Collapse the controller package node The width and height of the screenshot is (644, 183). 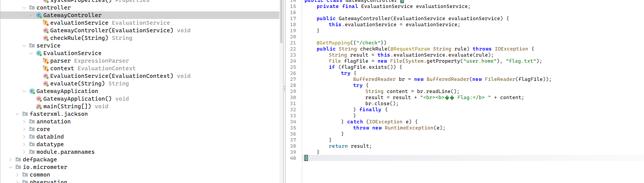[x=24, y=8]
